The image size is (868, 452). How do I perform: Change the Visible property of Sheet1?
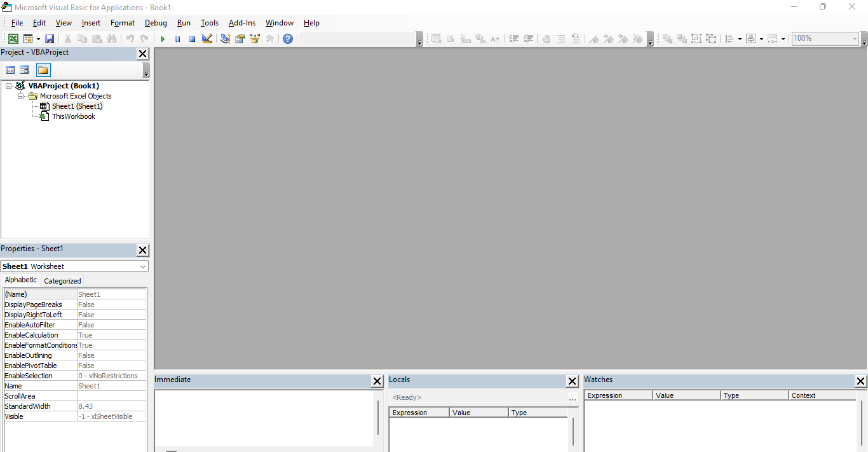(x=112, y=416)
